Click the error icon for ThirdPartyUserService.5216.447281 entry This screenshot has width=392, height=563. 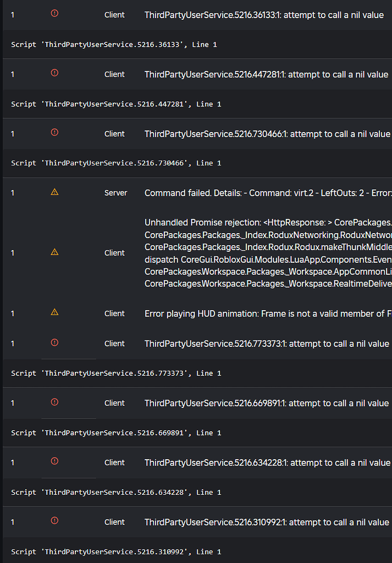pyautogui.click(x=54, y=73)
